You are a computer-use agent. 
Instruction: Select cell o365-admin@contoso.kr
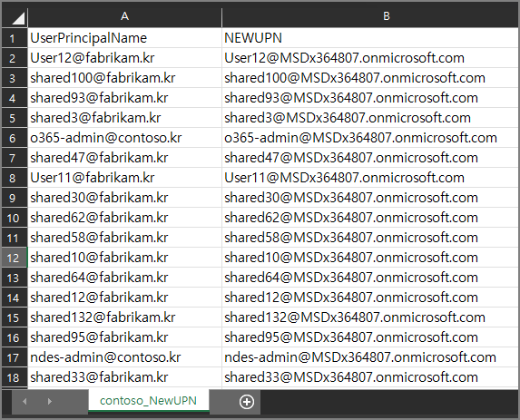click(124, 138)
